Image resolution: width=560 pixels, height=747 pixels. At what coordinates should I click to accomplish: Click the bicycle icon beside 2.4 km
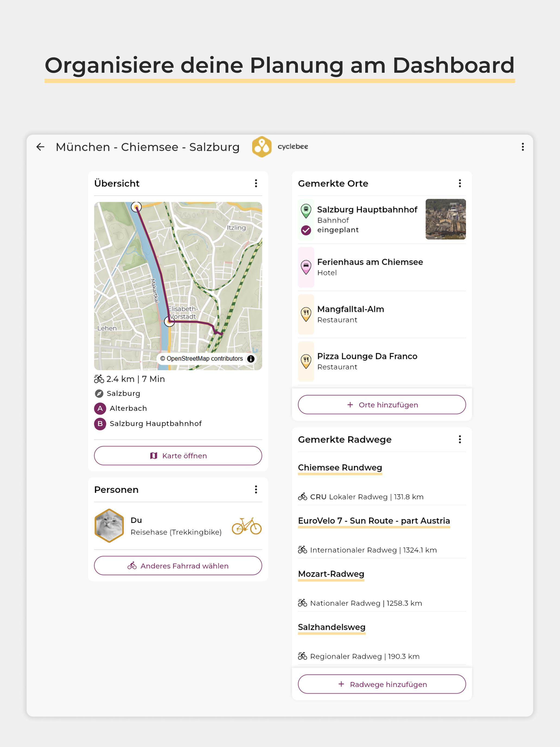(x=99, y=379)
